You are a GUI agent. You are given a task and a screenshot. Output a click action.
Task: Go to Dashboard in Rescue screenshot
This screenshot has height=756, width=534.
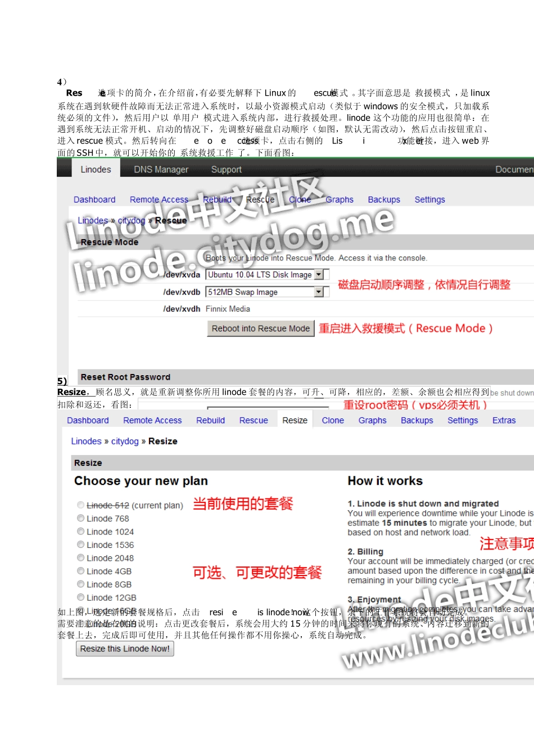pyautogui.click(x=94, y=200)
